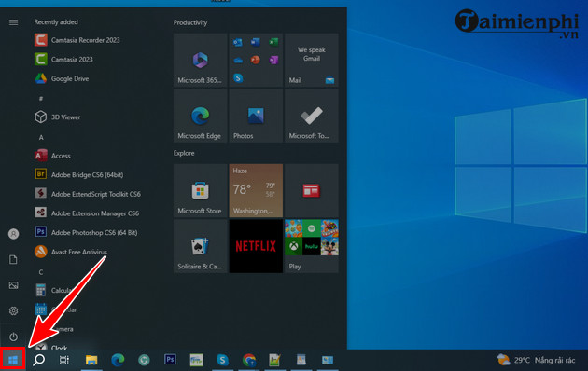This screenshot has height=371, width=588.
Task: Click the Power icon in Start menu
Action: coord(13,337)
